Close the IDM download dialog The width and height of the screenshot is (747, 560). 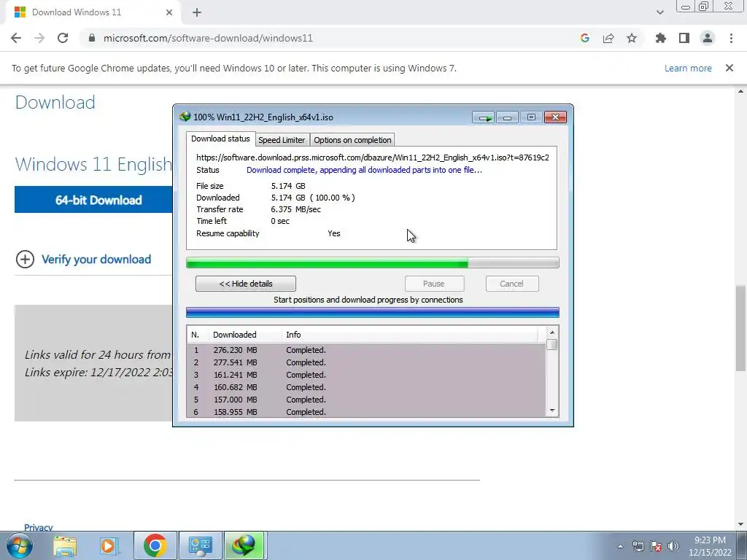coord(555,117)
